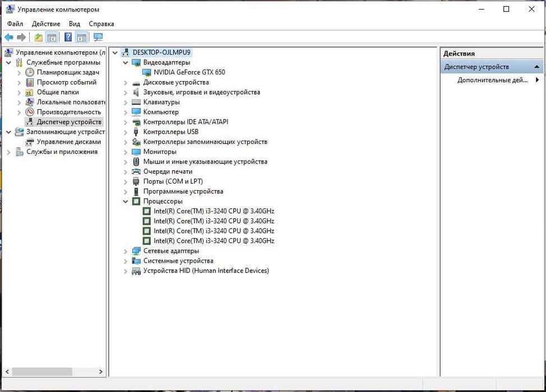This screenshot has width=546, height=392.
Task: Click the Общие папки icon
Action: tap(30, 92)
